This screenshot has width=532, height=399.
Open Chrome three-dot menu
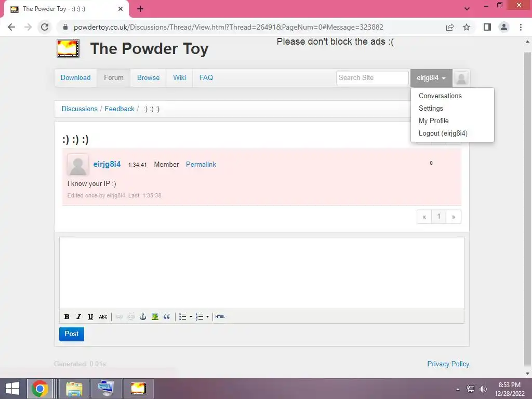[521, 27]
